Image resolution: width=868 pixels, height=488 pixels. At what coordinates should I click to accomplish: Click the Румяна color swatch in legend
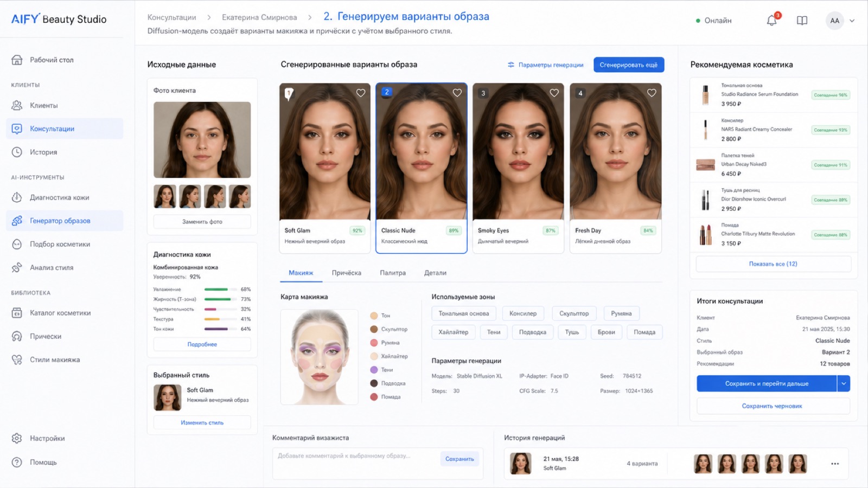pos(374,343)
